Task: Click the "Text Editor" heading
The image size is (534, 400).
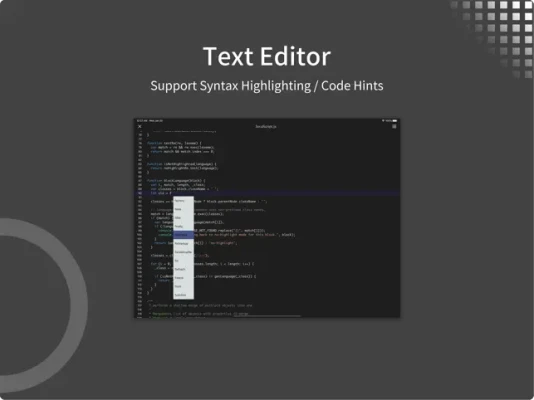Action: 267,56
